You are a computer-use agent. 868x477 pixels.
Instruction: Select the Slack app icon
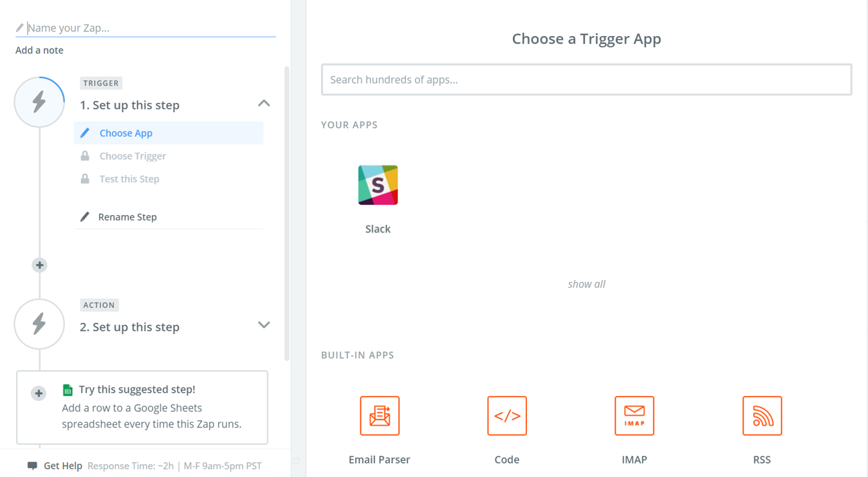click(378, 185)
